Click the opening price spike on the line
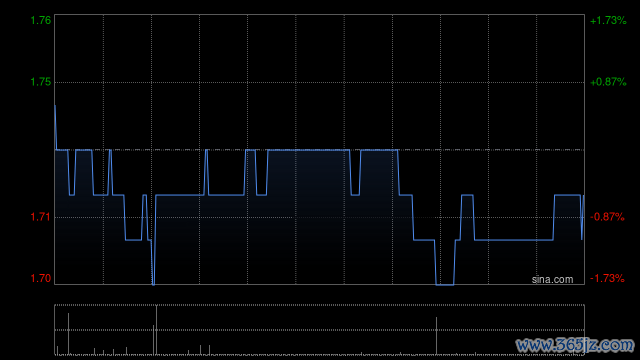 point(56,106)
